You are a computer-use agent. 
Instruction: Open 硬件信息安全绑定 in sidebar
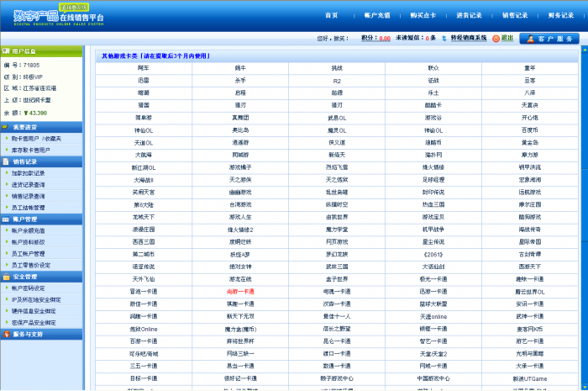click(34, 311)
